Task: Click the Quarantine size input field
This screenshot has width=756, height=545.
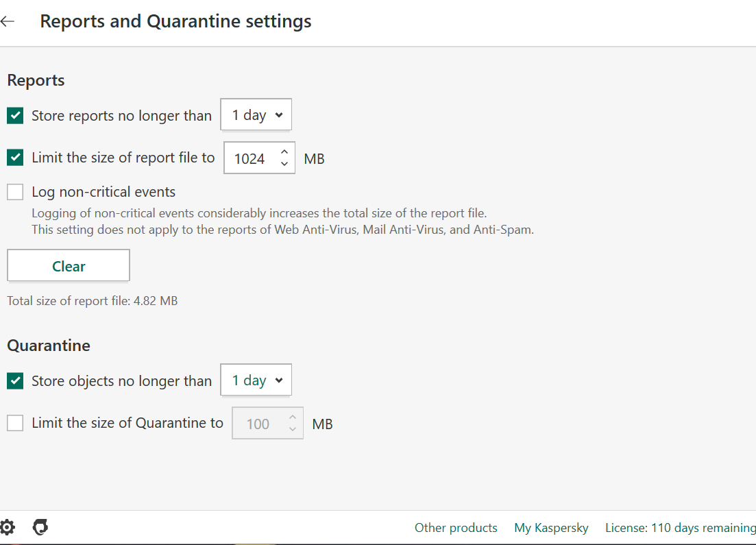Action: coord(258,424)
